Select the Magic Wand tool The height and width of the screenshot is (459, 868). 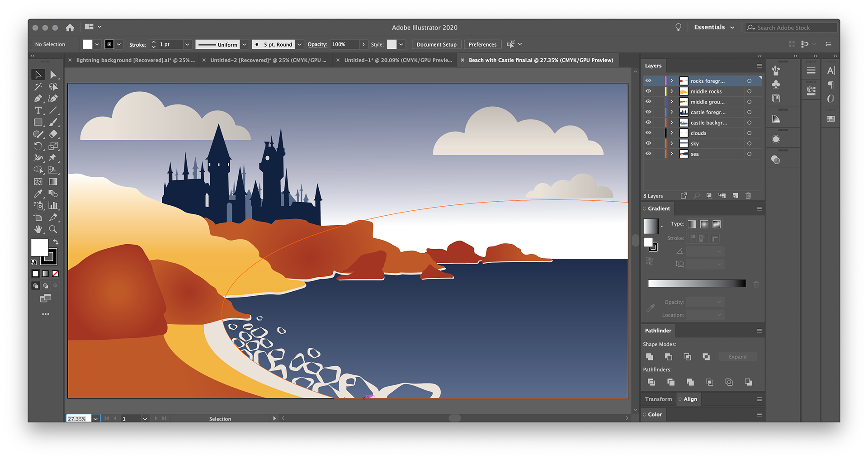click(38, 86)
